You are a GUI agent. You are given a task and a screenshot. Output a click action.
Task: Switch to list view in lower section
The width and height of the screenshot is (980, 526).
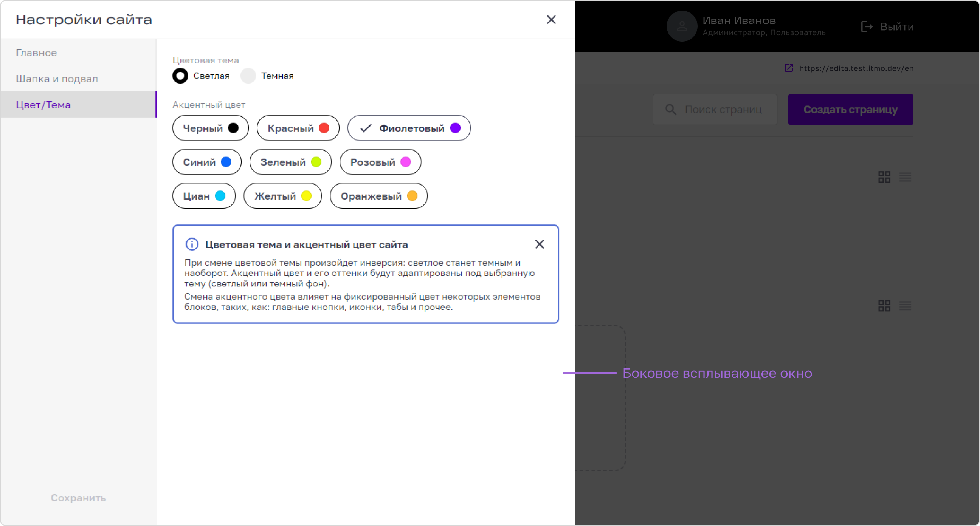pos(905,305)
